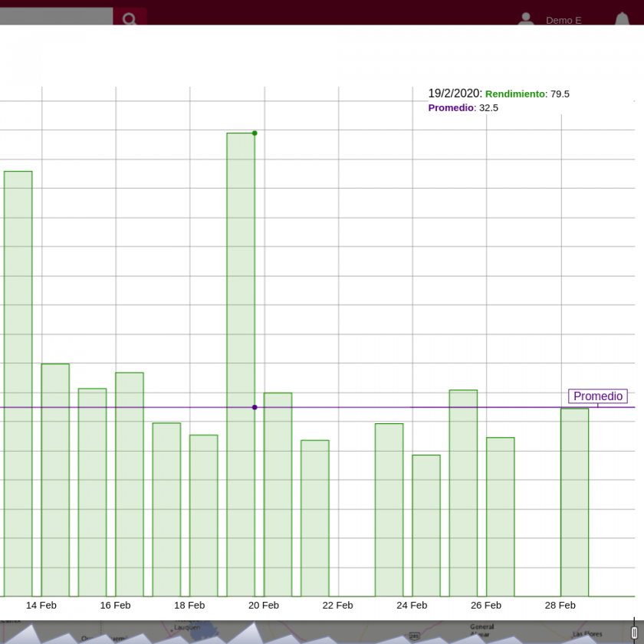Click the Promedio legend entry in the tooltip

click(x=451, y=108)
